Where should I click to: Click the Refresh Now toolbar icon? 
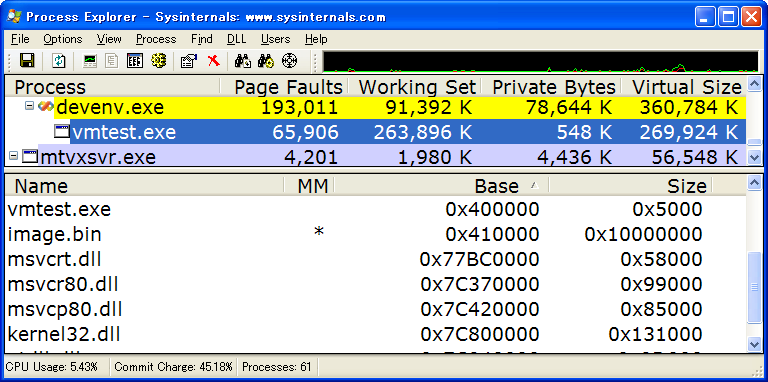click(x=59, y=61)
